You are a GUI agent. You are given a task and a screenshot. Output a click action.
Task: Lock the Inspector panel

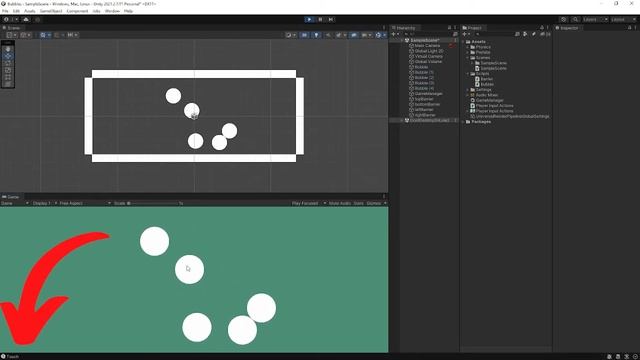point(629,28)
